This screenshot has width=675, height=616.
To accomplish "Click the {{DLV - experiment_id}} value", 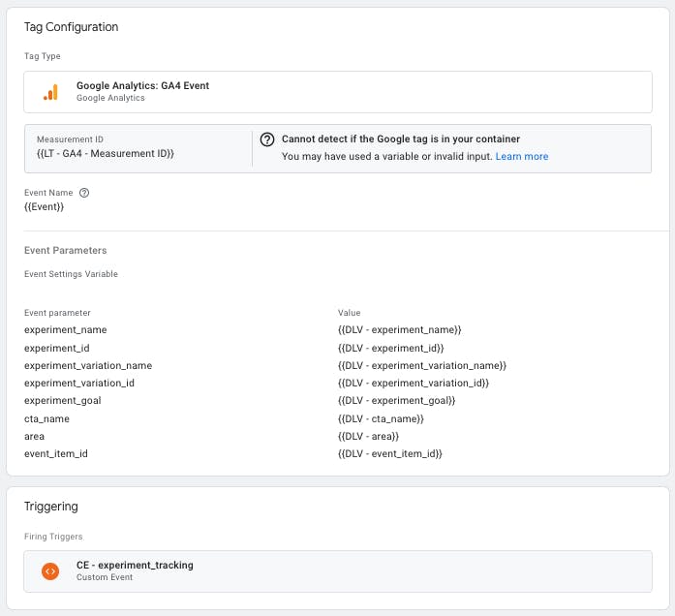I will pos(391,348).
